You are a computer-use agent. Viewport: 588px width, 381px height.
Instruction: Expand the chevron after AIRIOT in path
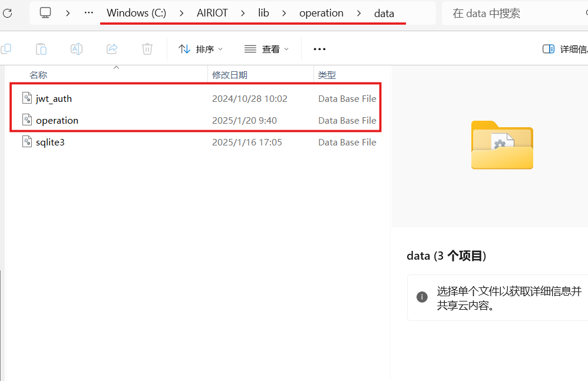click(243, 13)
